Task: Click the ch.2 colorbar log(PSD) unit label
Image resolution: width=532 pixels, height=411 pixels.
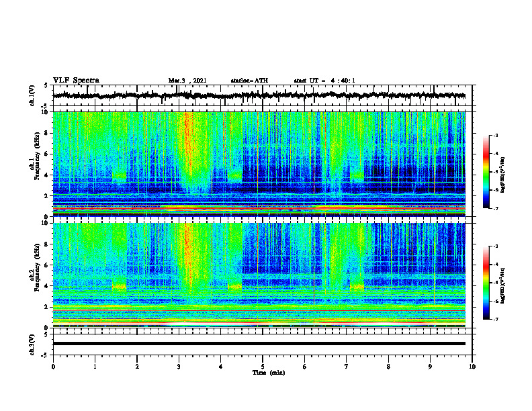Action: [503, 285]
